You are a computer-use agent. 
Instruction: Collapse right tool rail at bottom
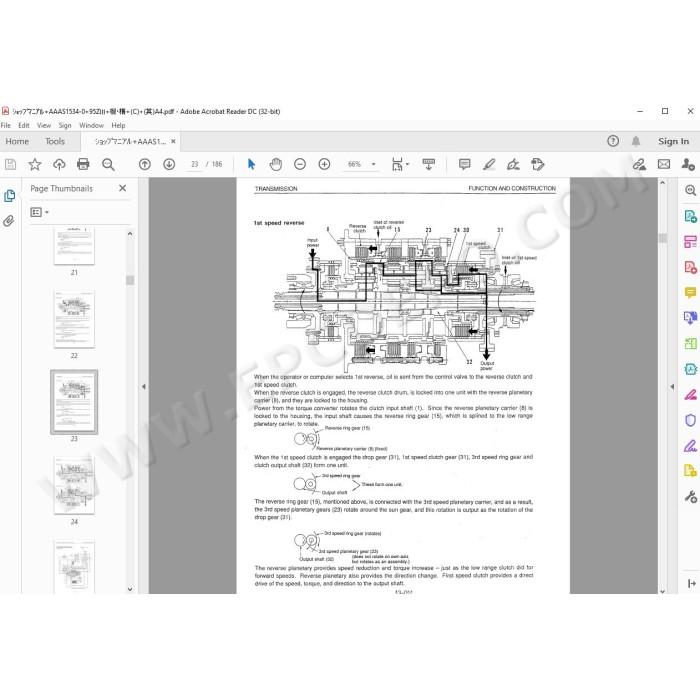692,583
